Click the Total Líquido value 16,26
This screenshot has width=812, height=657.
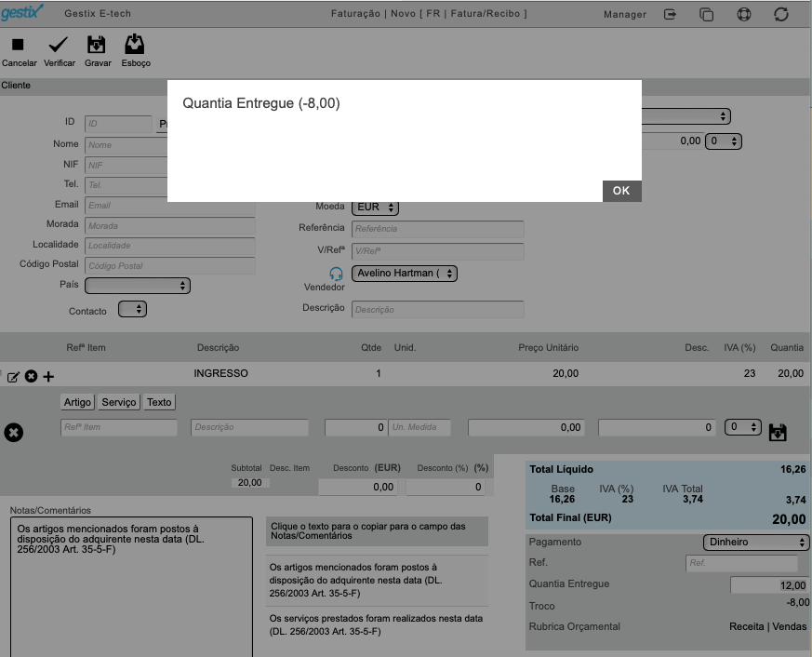(792, 469)
